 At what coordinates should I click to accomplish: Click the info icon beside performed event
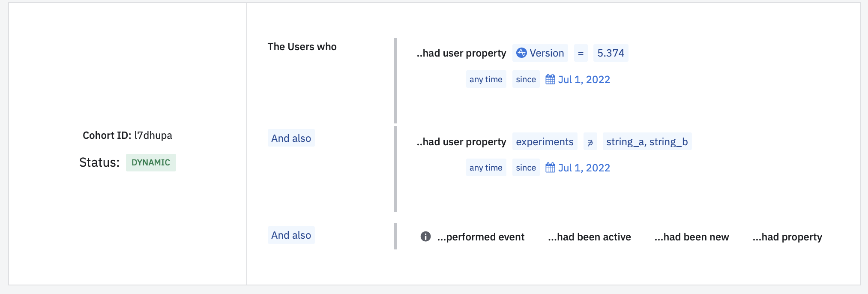(x=425, y=237)
